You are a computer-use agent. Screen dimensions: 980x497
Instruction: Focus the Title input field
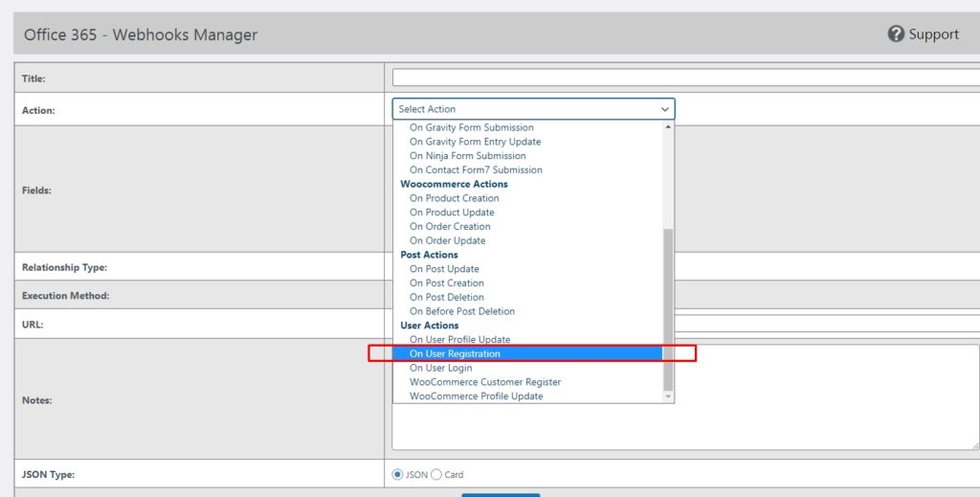click(x=685, y=78)
